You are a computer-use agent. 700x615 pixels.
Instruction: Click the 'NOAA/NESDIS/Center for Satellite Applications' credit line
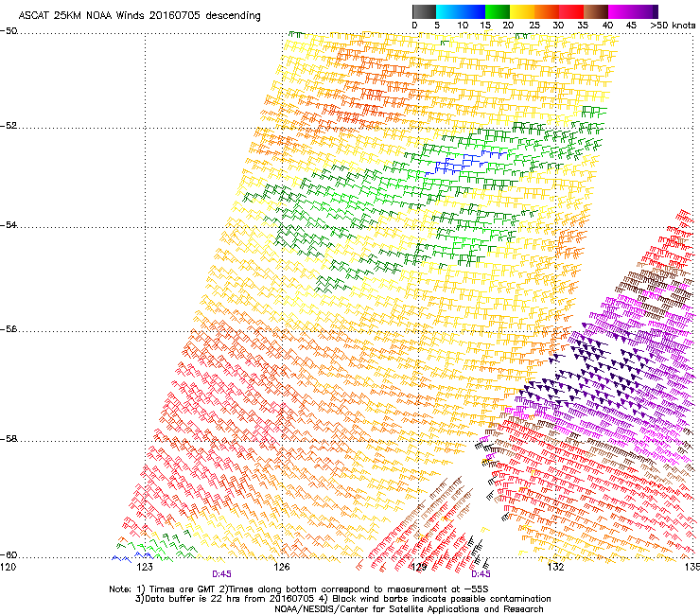point(409,609)
